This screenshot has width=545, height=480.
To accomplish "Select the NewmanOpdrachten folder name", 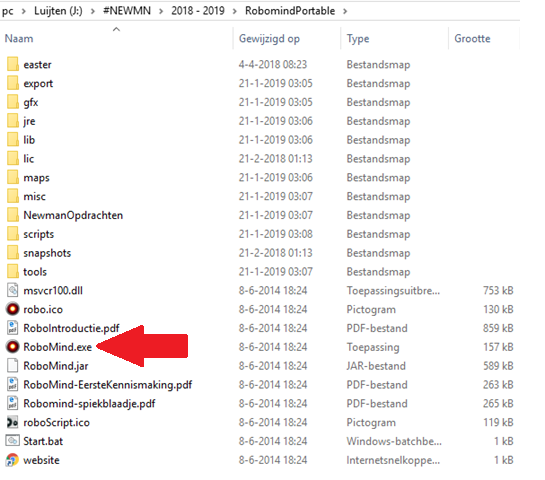I will click(73, 215).
